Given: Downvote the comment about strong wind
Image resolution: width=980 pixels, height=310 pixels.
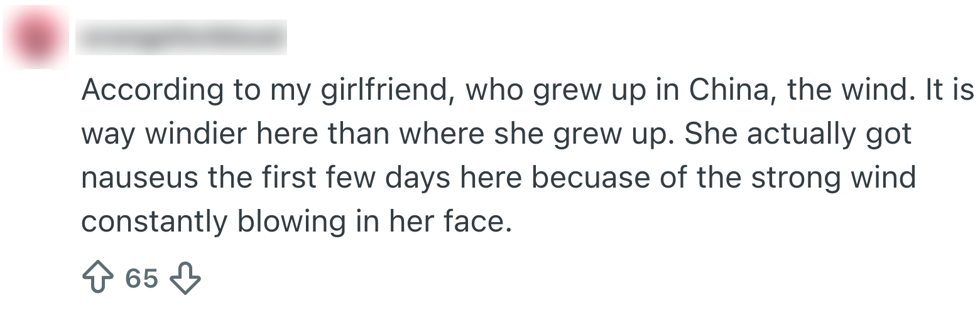Looking at the screenshot, I should 185,279.
